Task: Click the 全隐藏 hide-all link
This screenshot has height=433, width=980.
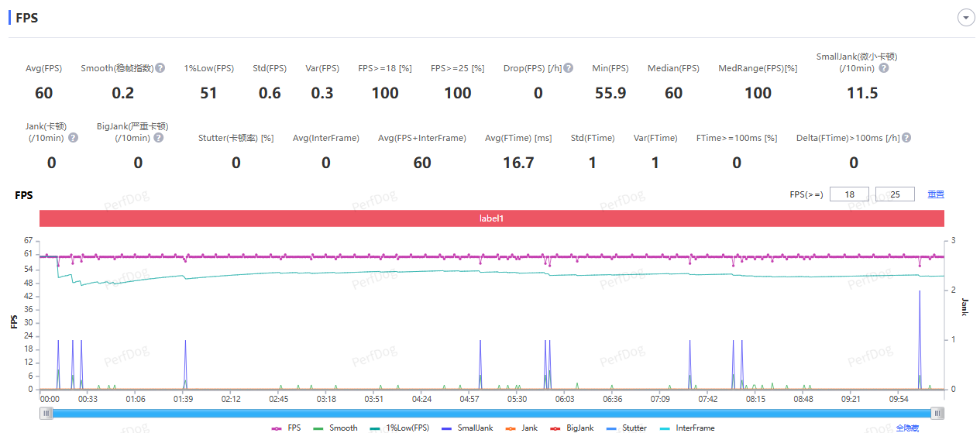Action: tap(907, 428)
